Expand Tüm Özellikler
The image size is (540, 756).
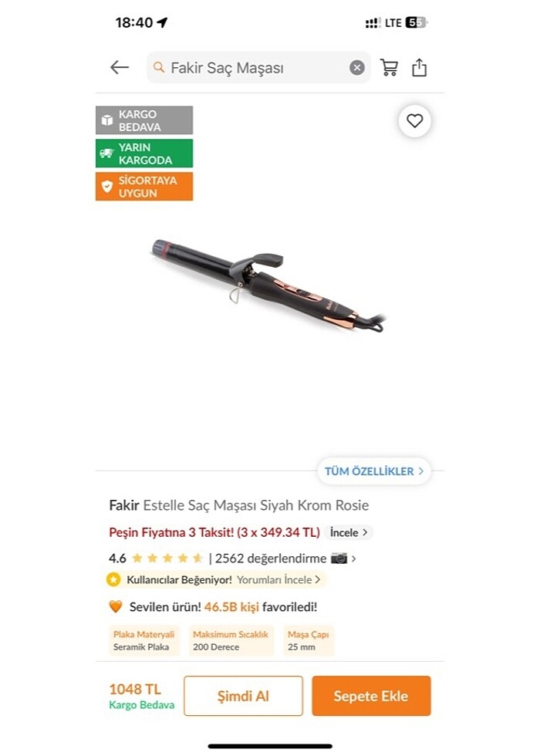(374, 471)
